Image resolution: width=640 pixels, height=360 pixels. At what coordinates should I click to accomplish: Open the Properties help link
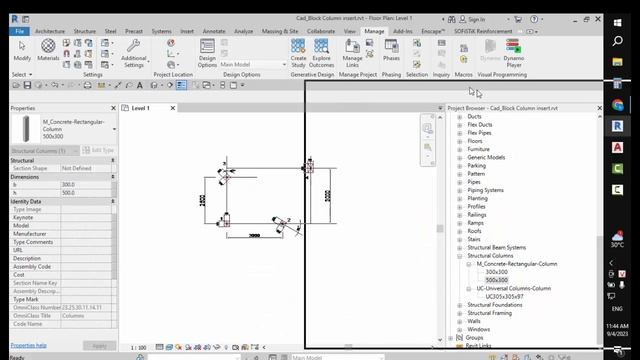(28, 345)
